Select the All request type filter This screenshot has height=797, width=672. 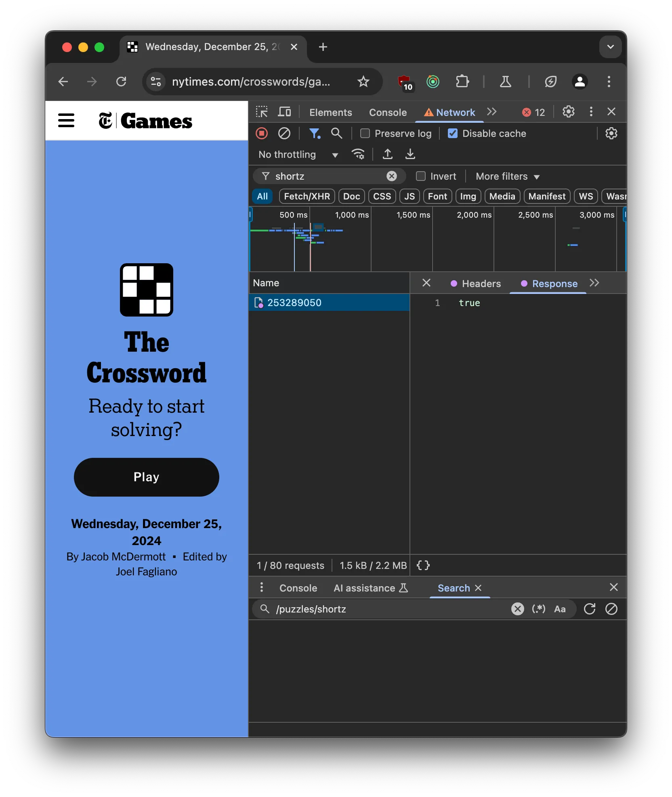coord(262,196)
